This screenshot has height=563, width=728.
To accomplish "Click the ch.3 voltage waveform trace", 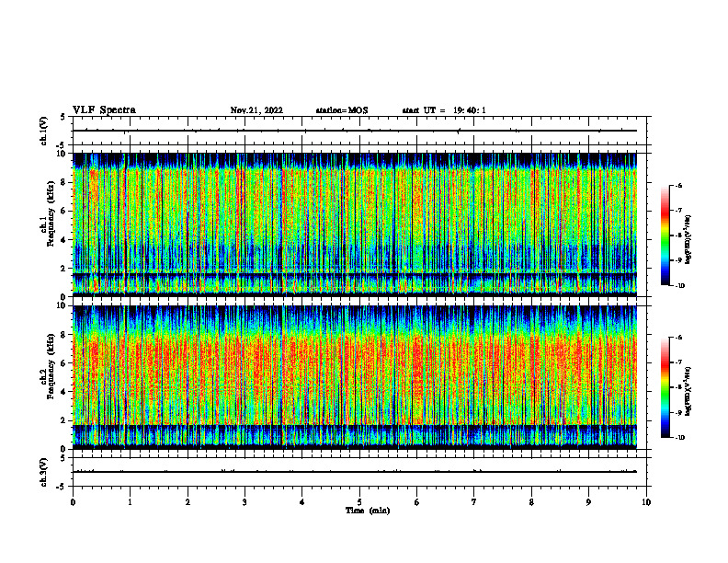I will pyautogui.click(x=355, y=472).
